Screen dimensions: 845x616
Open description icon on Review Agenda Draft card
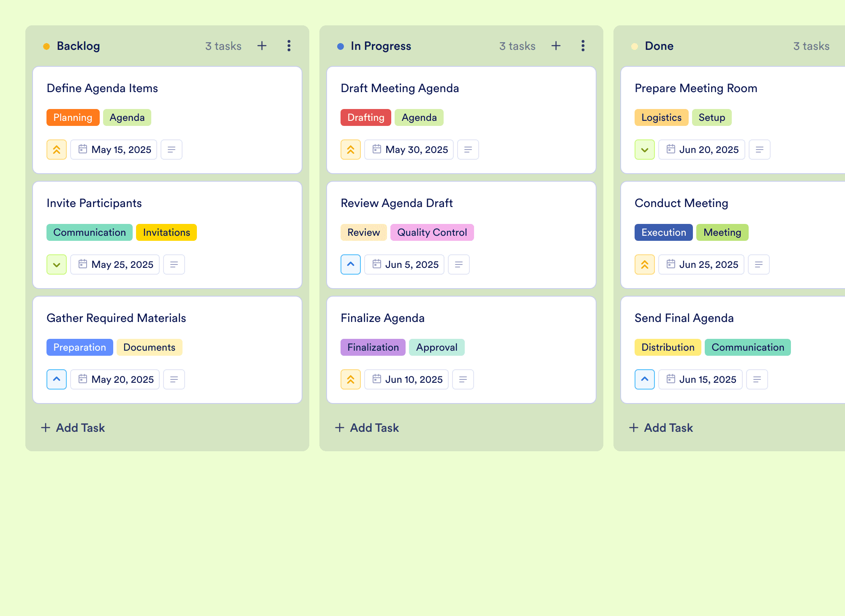tap(459, 264)
